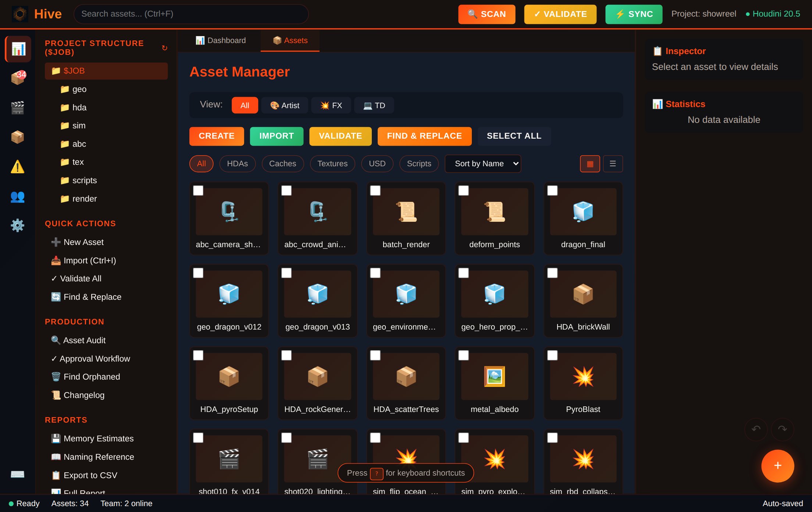Screen dimensions: 812x512
Task: Open the batch_render scroll thumbnail
Action: [x=406, y=212]
